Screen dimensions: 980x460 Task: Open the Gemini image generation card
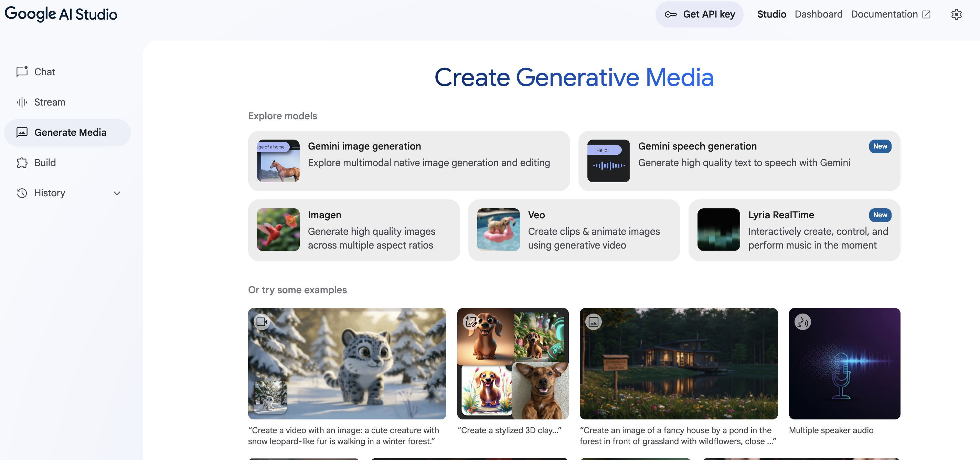click(408, 161)
